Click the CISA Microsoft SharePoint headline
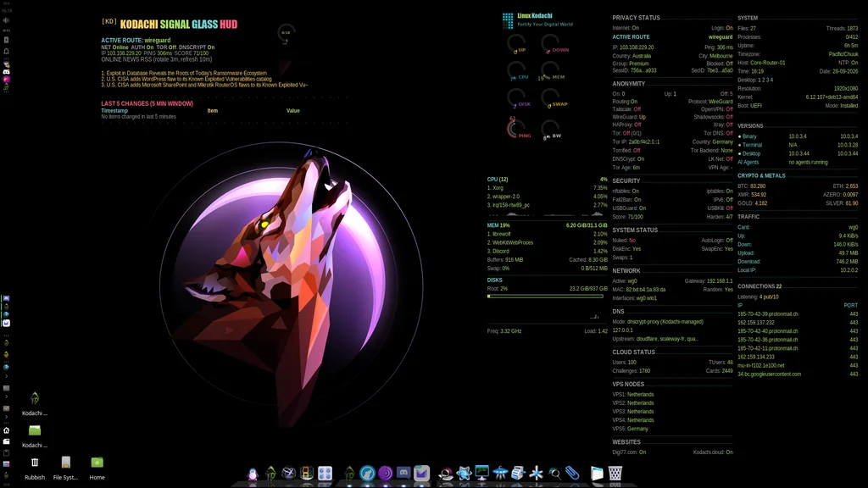The width and height of the screenshot is (868, 488). click(204, 85)
